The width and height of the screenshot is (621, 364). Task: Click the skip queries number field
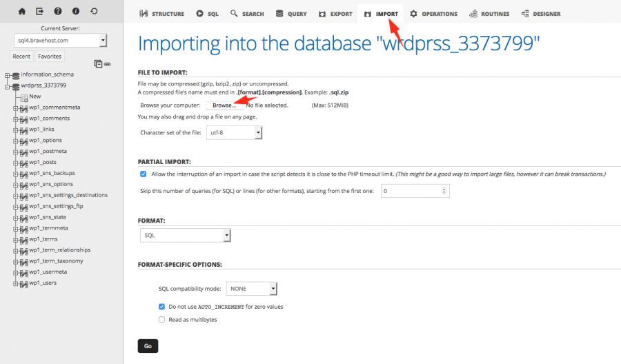point(415,191)
